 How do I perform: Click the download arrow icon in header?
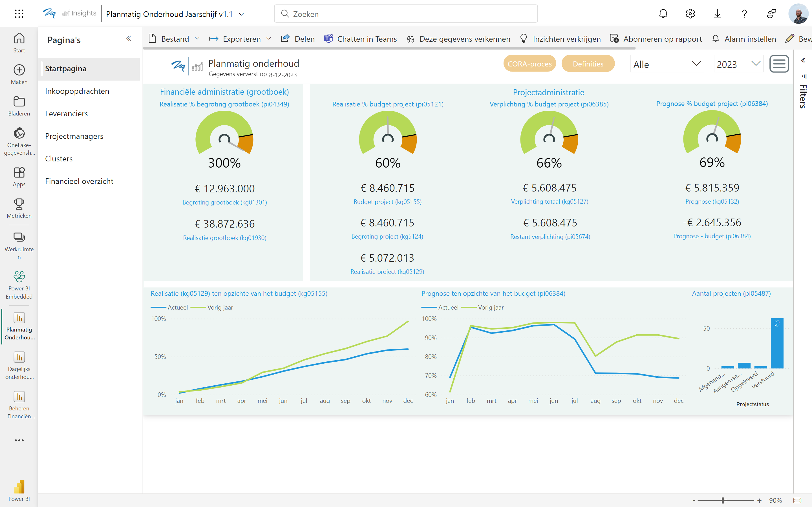click(717, 14)
